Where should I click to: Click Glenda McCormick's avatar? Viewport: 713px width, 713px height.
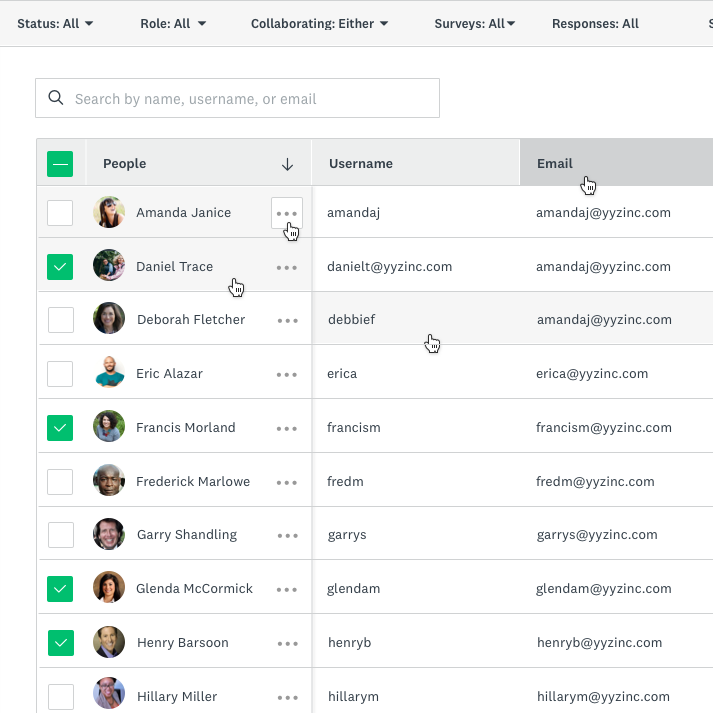click(x=109, y=587)
